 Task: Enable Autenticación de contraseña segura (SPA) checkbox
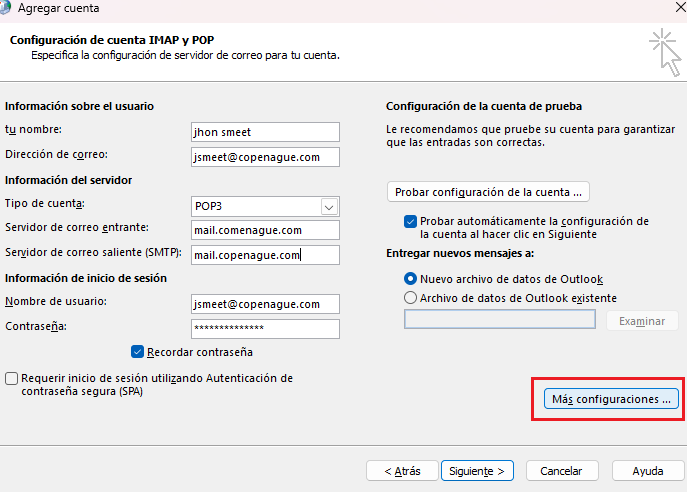[x=11, y=378]
